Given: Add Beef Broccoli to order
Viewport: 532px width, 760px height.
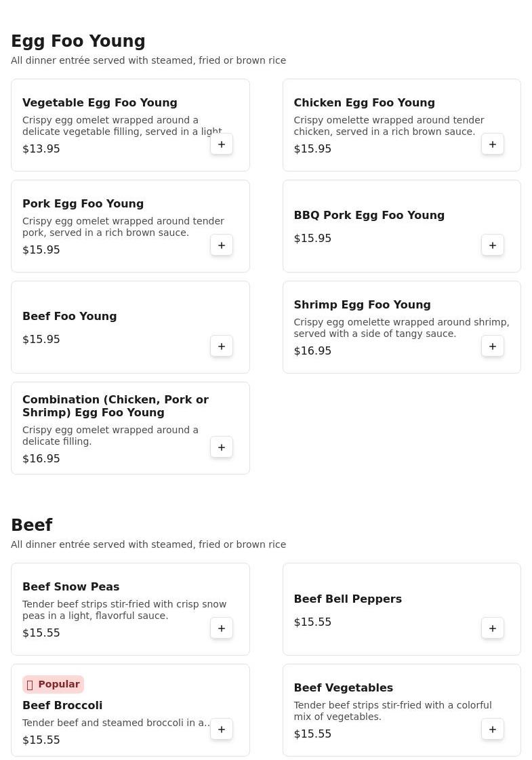Looking at the screenshot, I should point(222,729).
